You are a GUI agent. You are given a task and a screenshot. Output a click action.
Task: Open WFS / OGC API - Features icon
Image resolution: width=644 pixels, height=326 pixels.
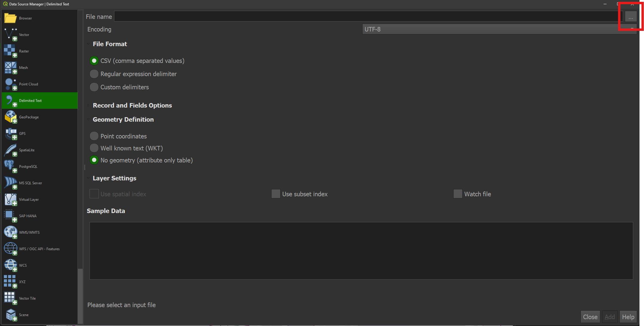(x=10, y=249)
